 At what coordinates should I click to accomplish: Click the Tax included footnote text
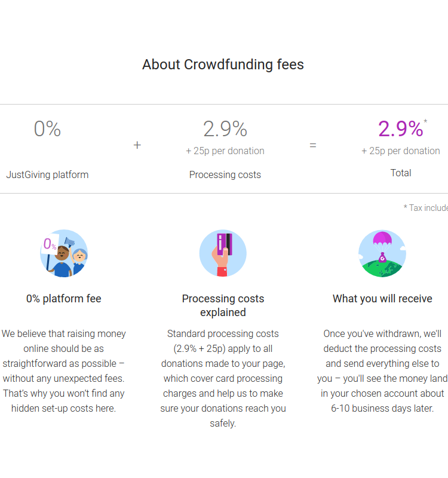click(x=426, y=208)
